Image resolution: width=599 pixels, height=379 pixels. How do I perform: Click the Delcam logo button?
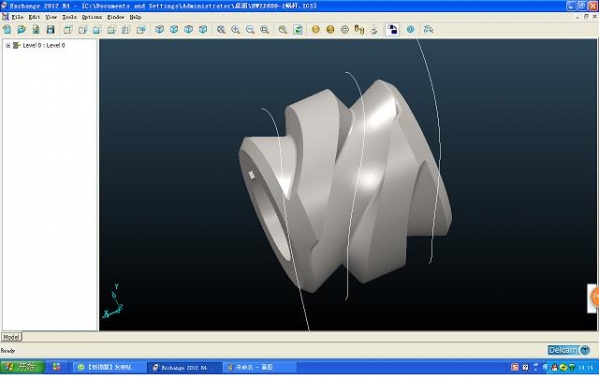(x=568, y=350)
